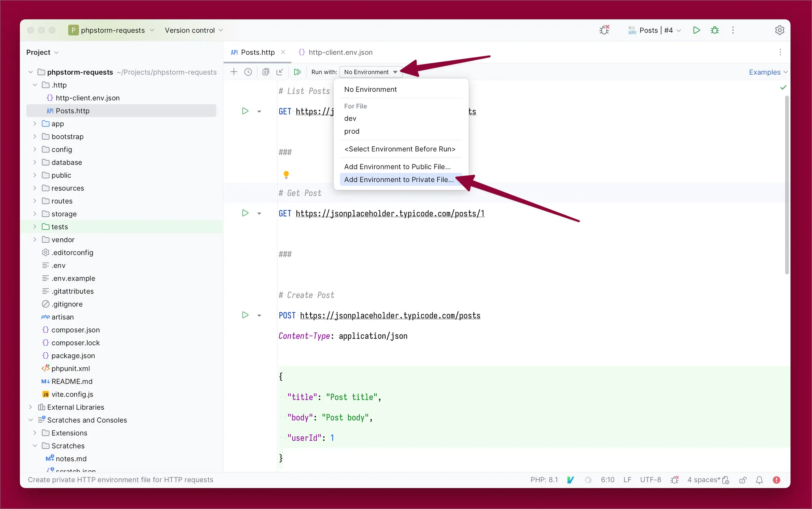Open the Run with environment dropdown
The width and height of the screenshot is (812, 509).
tap(371, 72)
